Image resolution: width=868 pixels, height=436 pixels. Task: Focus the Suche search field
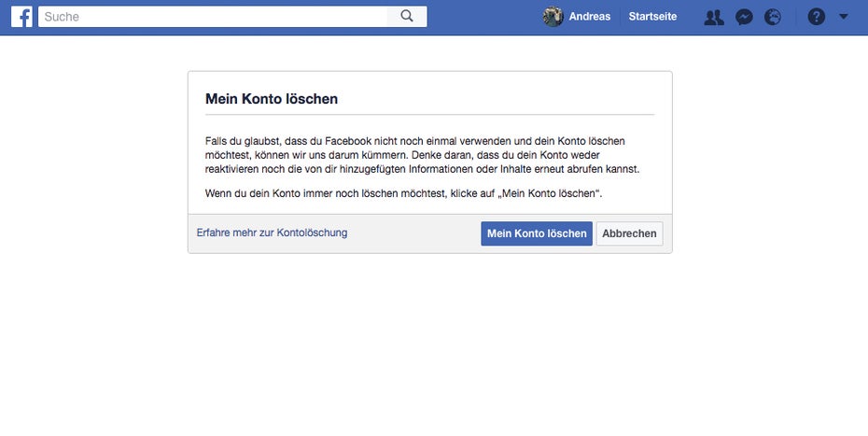213,17
